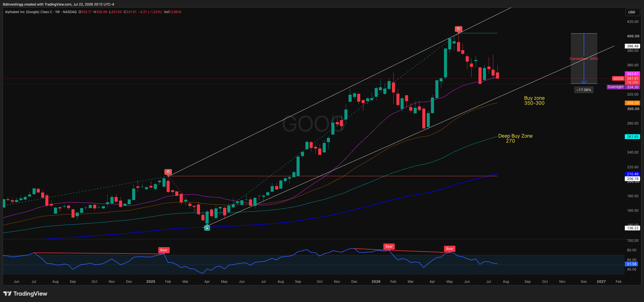
Task: Select the 'Deep Buy Zone 270' annotation
Action: [x=515, y=138]
